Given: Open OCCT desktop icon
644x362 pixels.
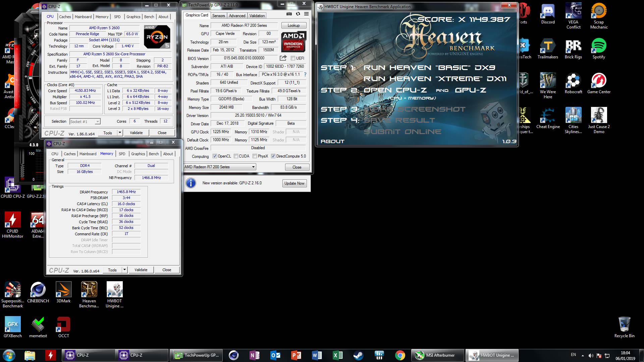Looking at the screenshot, I should tap(63, 327).
